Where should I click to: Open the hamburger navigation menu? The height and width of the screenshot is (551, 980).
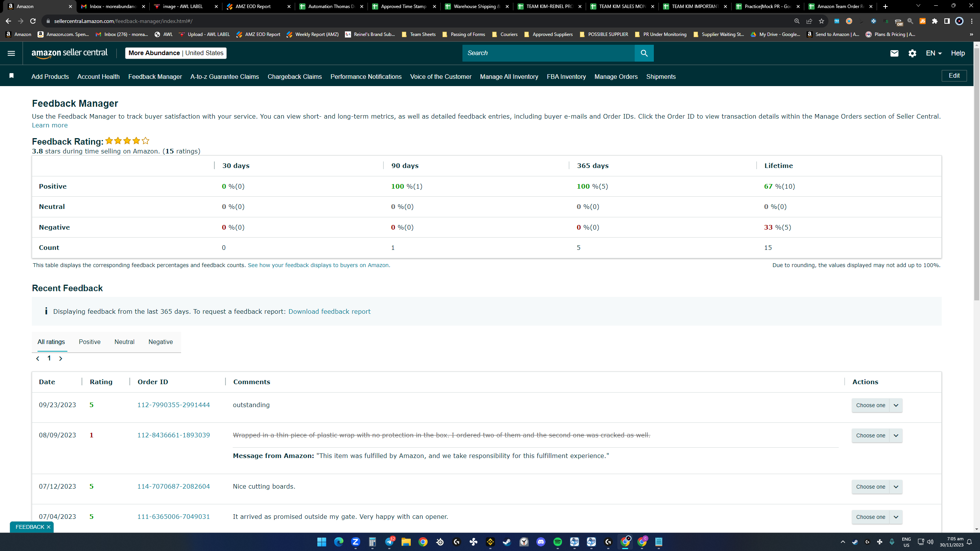click(x=11, y=53)
